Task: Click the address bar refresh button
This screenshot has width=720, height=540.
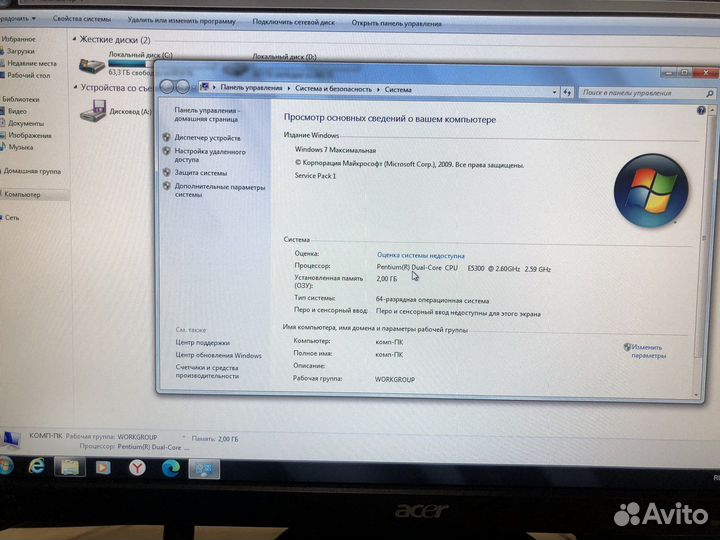Action: tap(568, 92)
